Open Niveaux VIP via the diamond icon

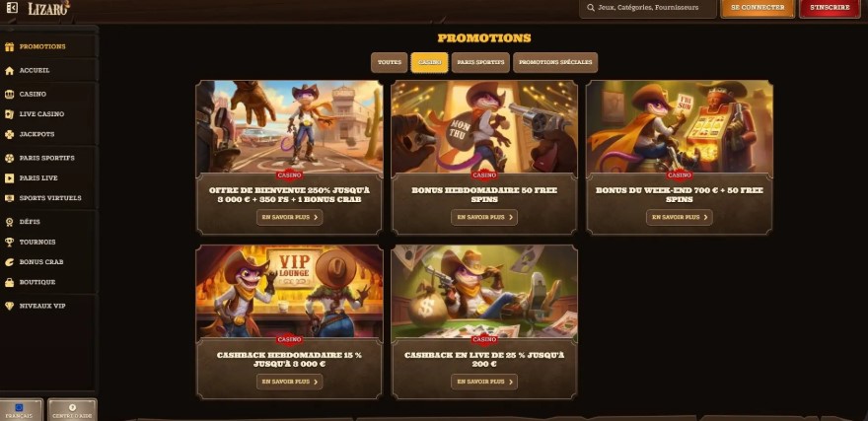[10, 306]
